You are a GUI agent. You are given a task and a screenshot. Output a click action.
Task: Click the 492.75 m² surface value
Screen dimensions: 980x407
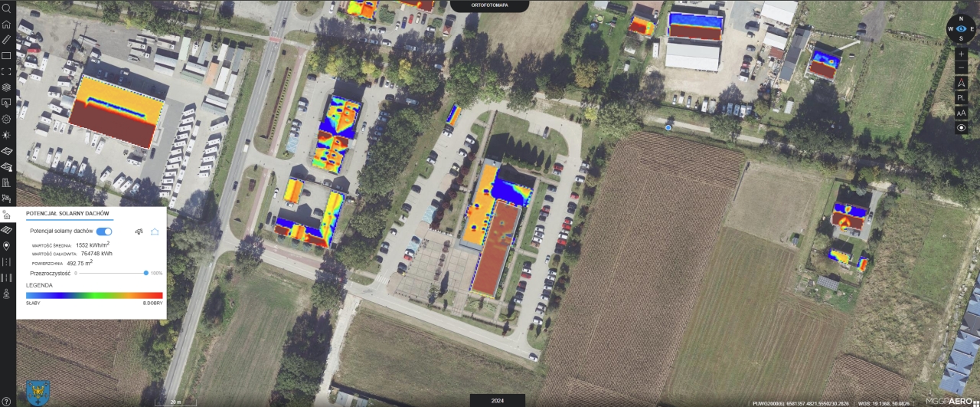tap(80, 262)
